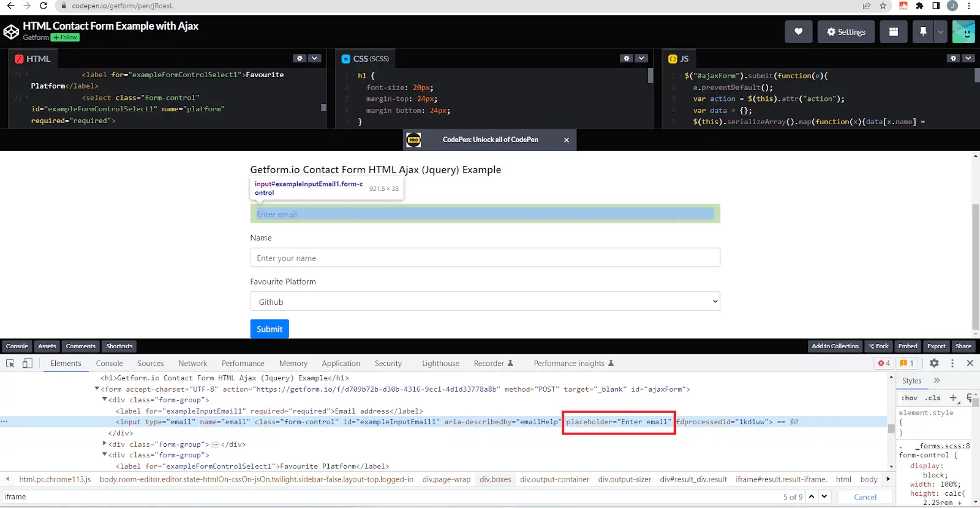Open the pen Settings
Viewport: 980px width, 508px height.
point(846,32)
